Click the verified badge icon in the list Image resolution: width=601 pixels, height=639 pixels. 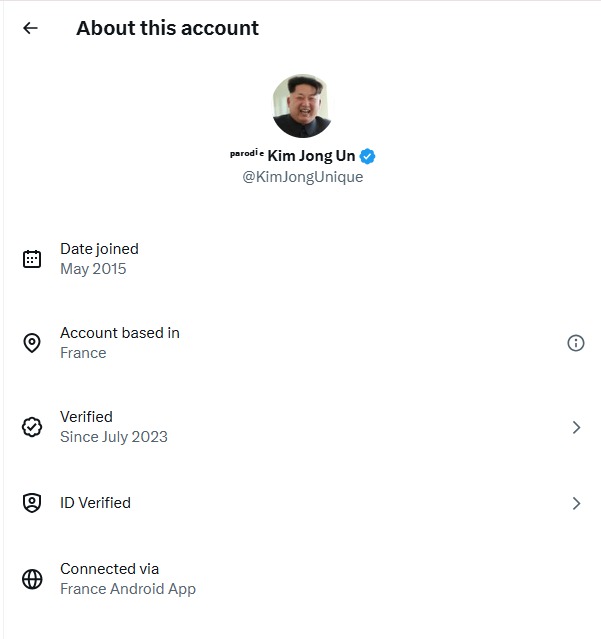(x=32, y=427)
